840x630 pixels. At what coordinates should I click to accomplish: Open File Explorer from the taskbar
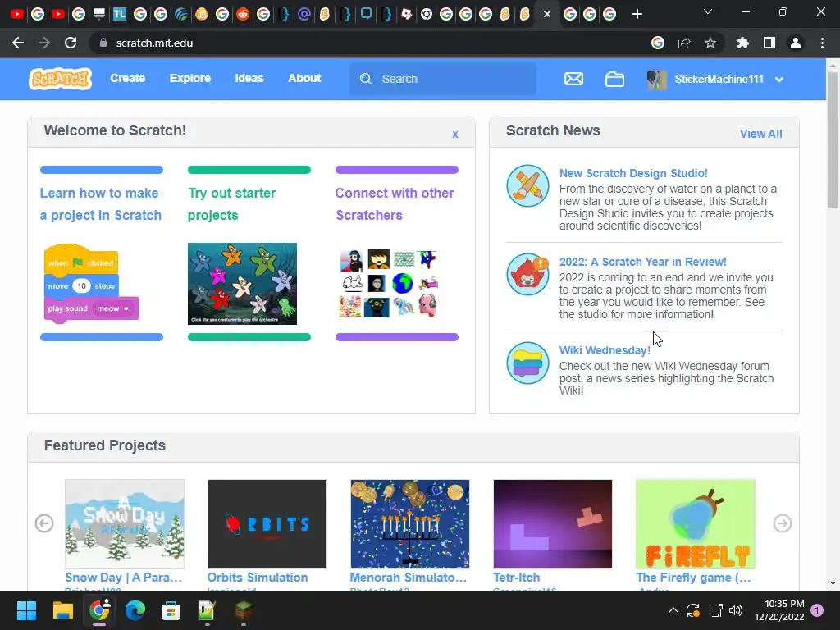click(62, 610)
